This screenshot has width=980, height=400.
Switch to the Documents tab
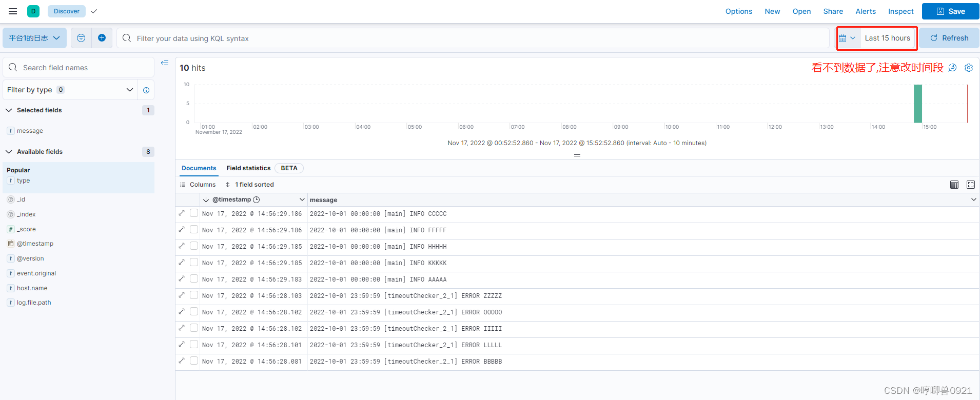tap(199, 168)
